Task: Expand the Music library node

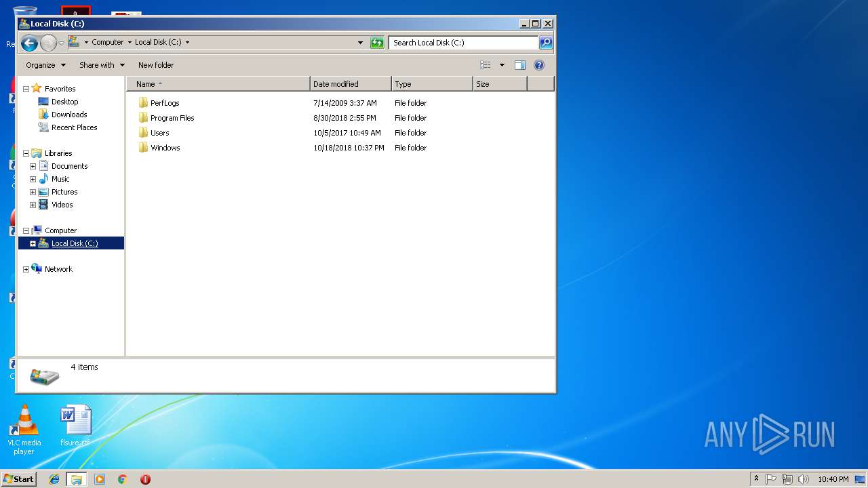Action: coord(33,179)
